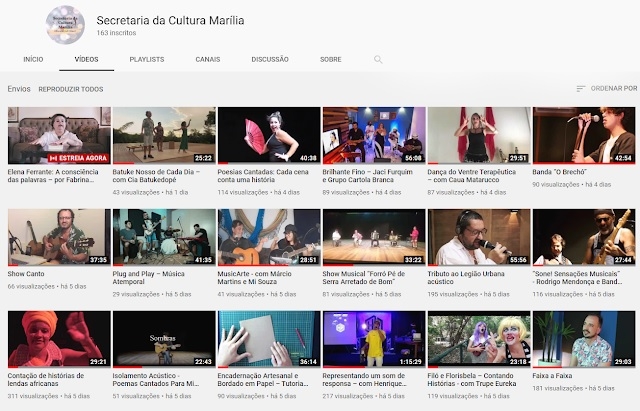Image resolution: width=640 pixels, height=411 pixels.
Task: Click the 163 inscritos subscriber count
Action: click(116, 33)
